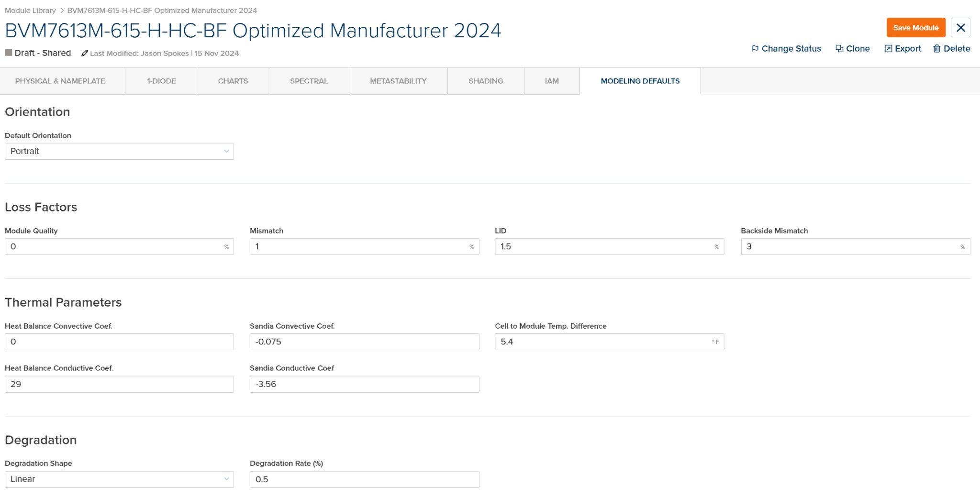The height and width of the screenshot is (497, 980).
Task: Click the Last Modified Jason Spokes text
Action: (x=164, y=53)
